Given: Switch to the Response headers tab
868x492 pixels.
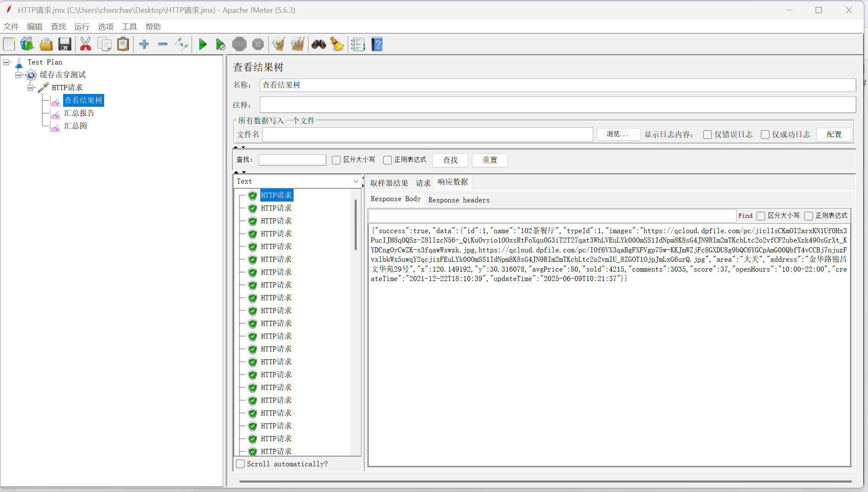Looking at the screenshot, I should click(x=459, y=200).
